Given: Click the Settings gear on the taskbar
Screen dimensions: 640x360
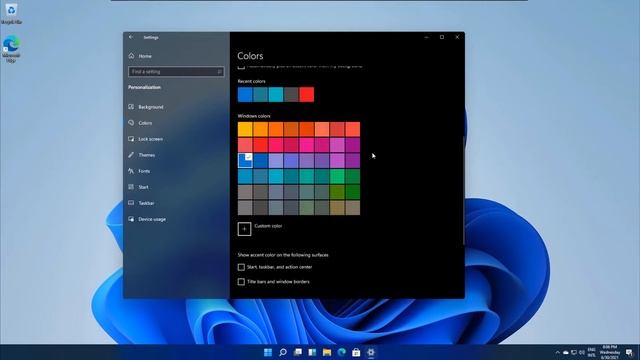Looking at the screenshot, I should pos(371,352).
